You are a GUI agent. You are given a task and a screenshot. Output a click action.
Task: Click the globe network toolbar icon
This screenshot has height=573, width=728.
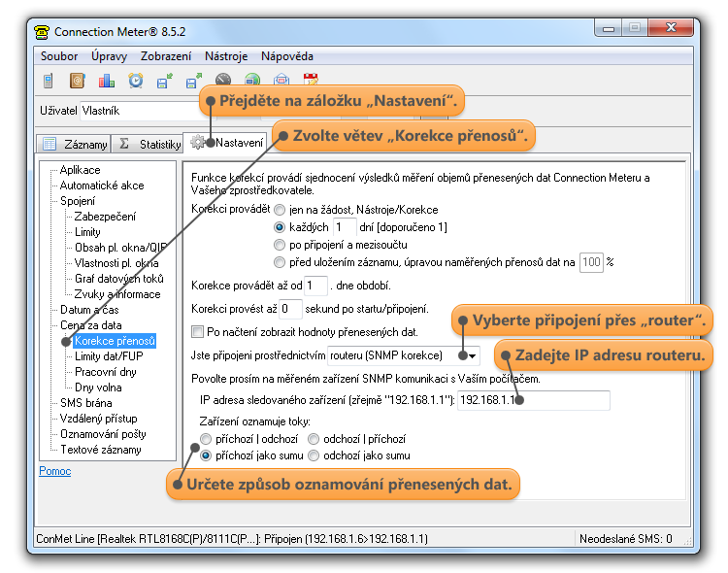click(252, 79)
